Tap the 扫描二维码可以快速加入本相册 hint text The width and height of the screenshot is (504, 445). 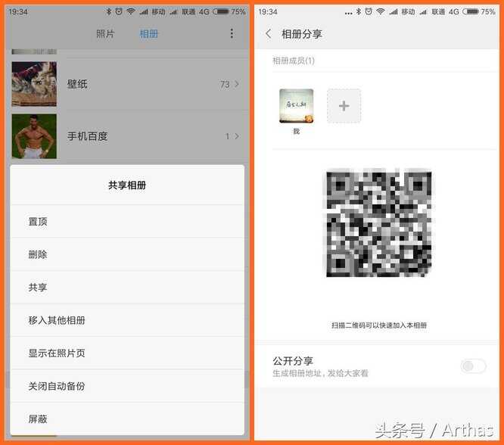coord(379,325)
